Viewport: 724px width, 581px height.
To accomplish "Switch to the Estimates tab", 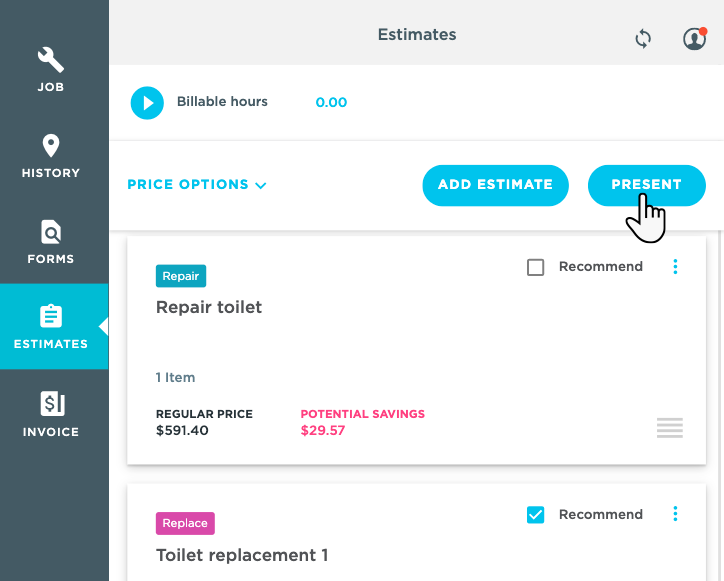I will pos(51,326).
